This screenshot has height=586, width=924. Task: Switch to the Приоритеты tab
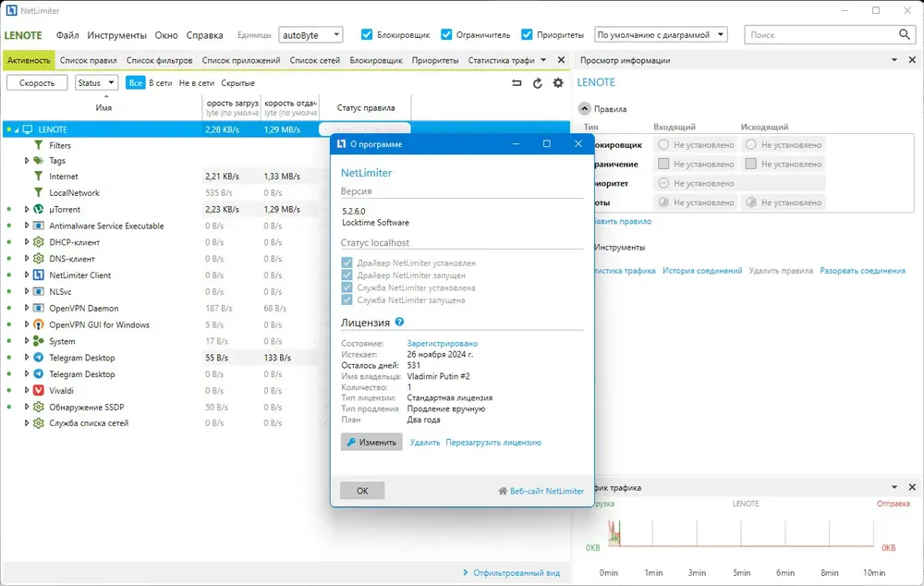point(435,60)
